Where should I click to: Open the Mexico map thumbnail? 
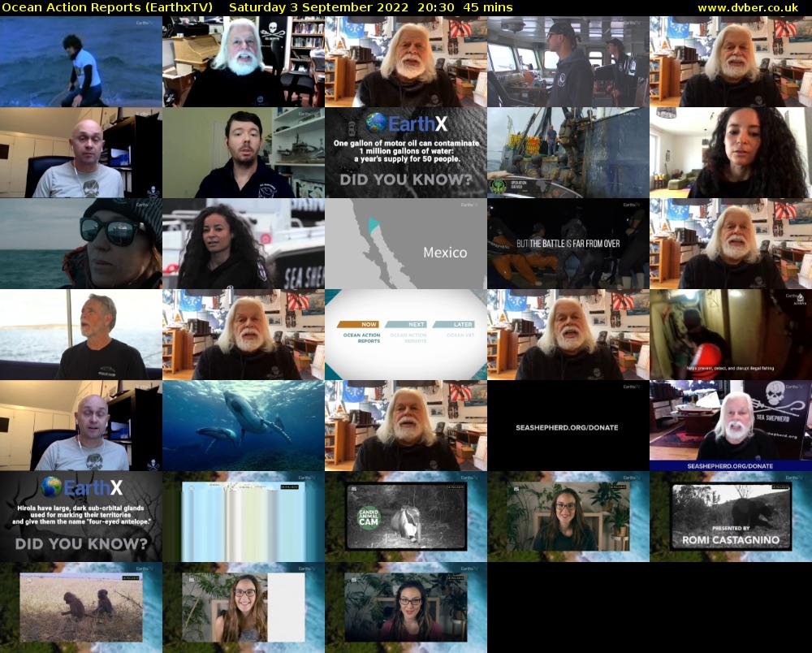pyautogui.click(x=406, y=244)
